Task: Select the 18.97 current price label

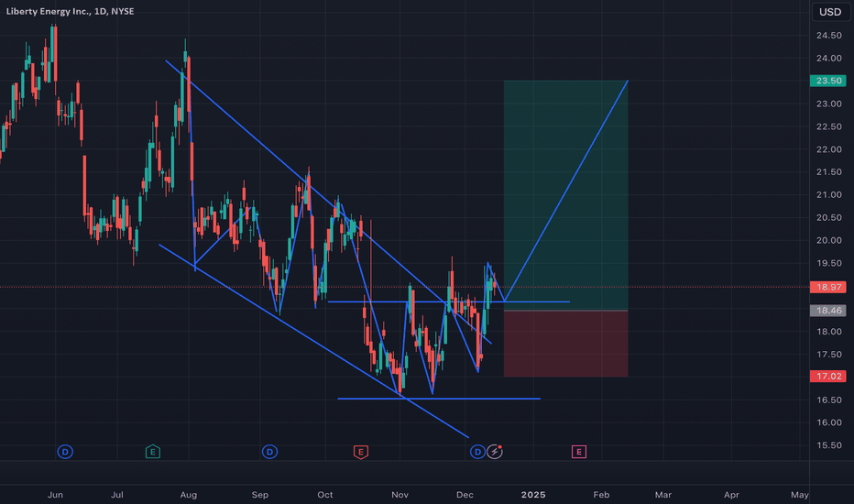Action: [827, 287]
